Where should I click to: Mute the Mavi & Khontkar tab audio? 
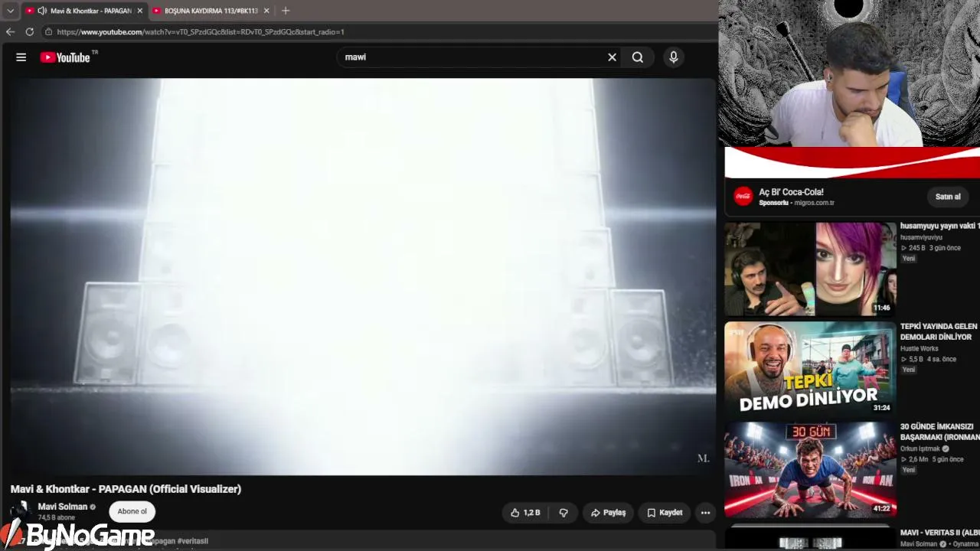(x=42, y=11)
